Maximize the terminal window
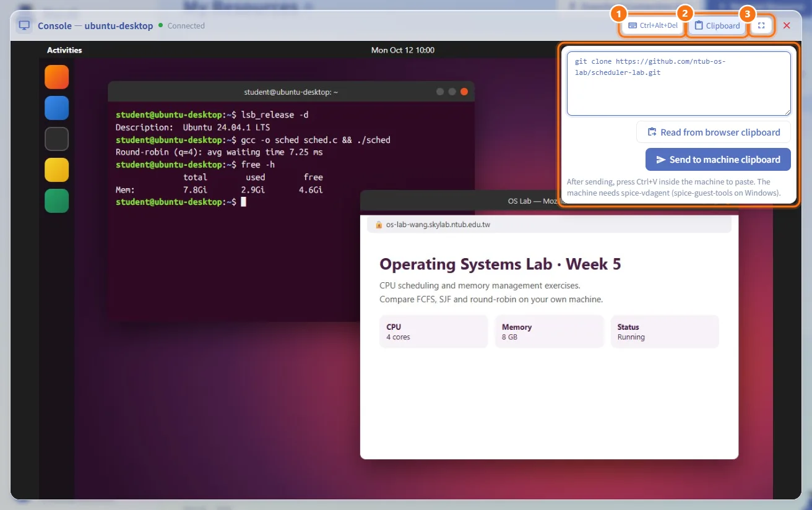Image resolution: width=812 pixels, height=510 pixels. [x=452, y=92]
